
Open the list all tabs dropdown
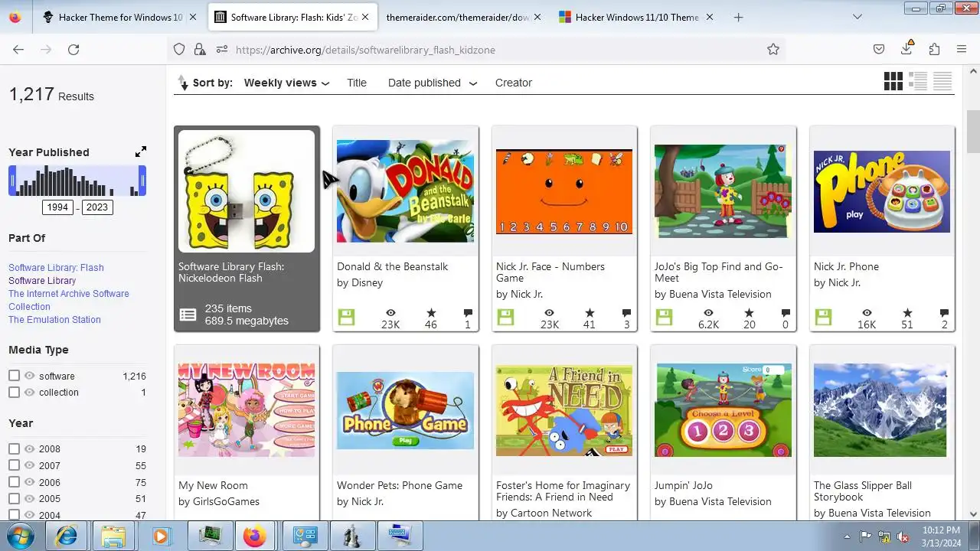(857, 17)
